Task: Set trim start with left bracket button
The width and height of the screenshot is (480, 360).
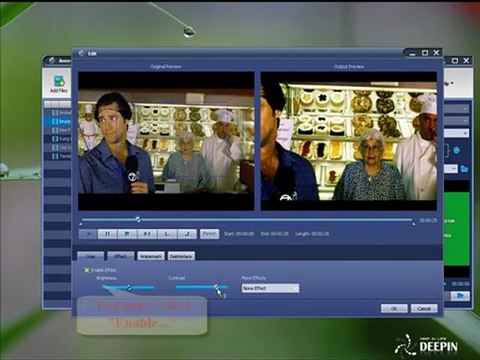Action: coord(167,234)
